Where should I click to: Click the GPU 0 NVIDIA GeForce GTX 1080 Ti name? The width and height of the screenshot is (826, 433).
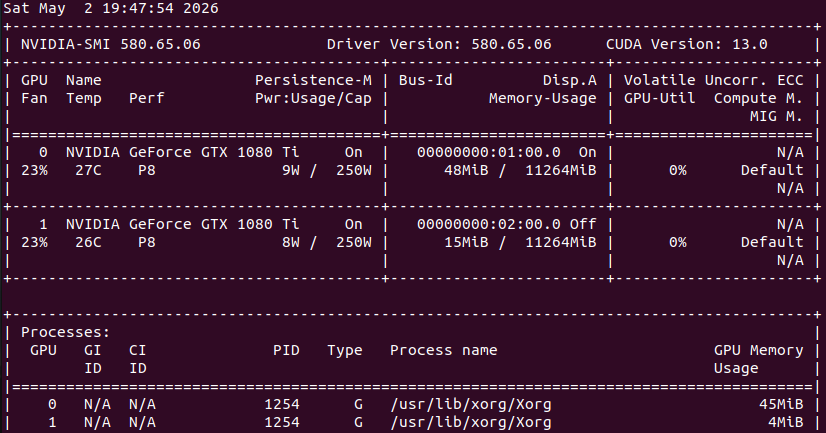pos(182,152)
